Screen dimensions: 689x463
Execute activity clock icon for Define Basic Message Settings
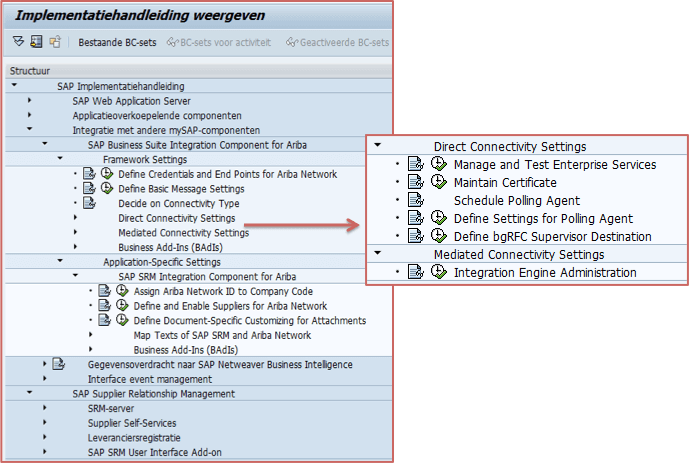(x=107, y=188)
